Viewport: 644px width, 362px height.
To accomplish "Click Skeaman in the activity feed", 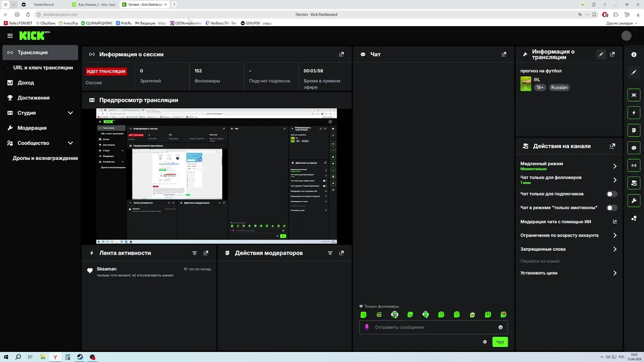I will click(107, 269).
